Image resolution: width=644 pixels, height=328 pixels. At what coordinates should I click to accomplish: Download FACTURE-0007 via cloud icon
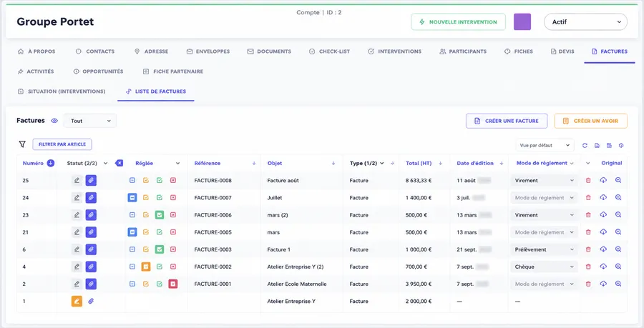[603, 198]
